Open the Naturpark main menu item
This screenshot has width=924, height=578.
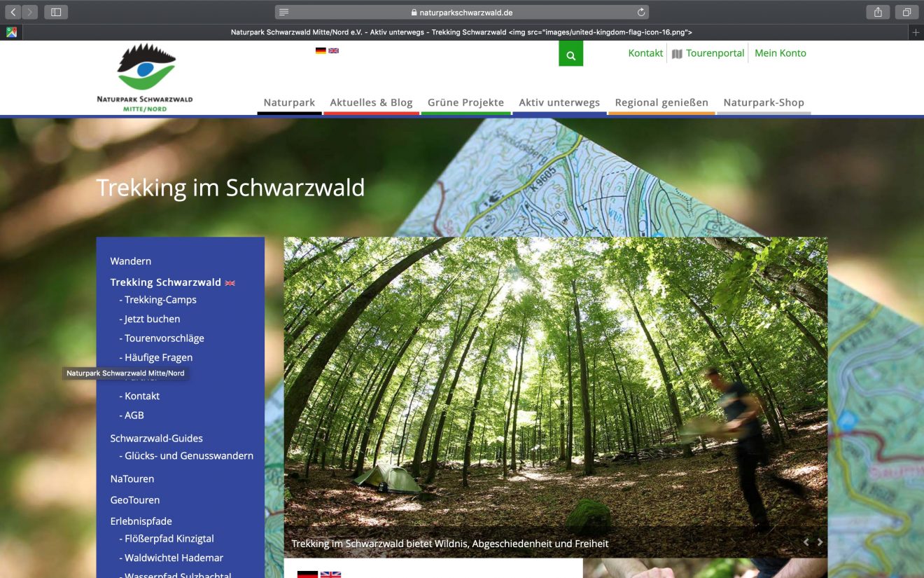[x=289, y=102]
